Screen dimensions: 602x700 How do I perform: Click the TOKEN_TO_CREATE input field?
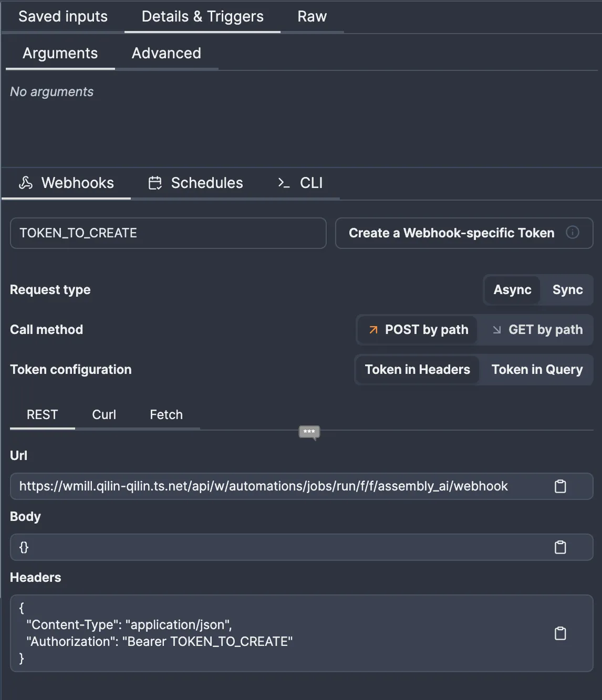tap(168, 233)
